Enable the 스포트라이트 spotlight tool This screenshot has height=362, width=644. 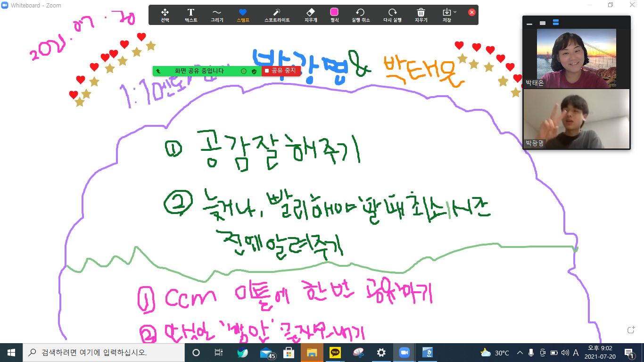pyautogui.click(x=277, y=14)
